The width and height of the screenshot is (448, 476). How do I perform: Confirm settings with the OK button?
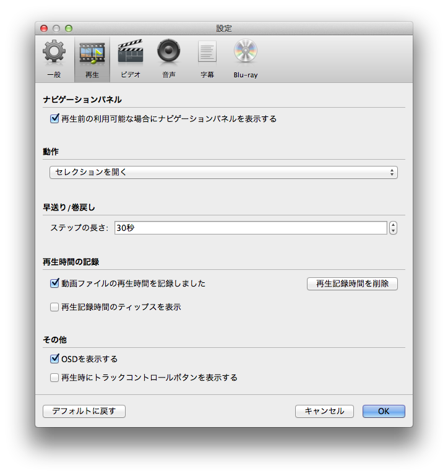tap(384, 411)
